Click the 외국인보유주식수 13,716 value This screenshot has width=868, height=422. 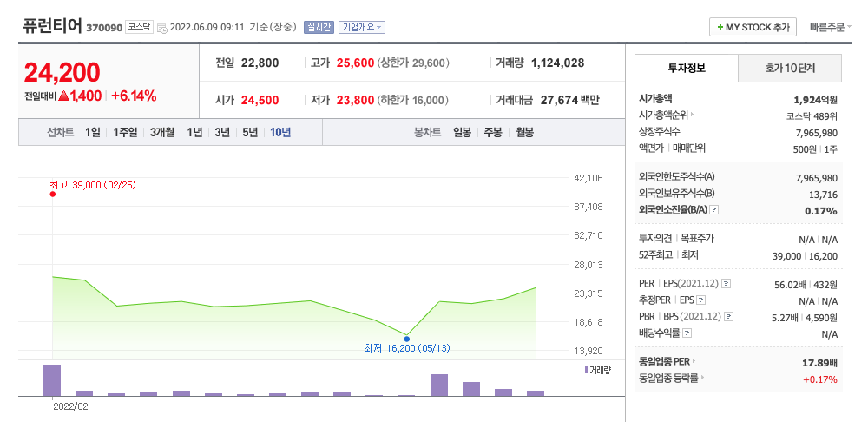tap(825, 195)
